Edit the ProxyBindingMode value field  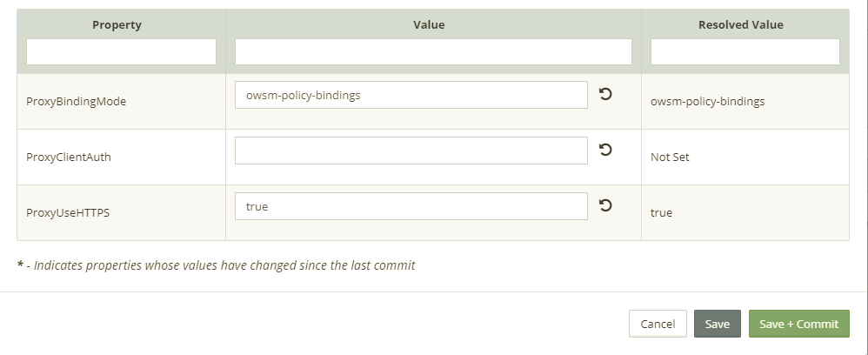click(x=411, y=95)
